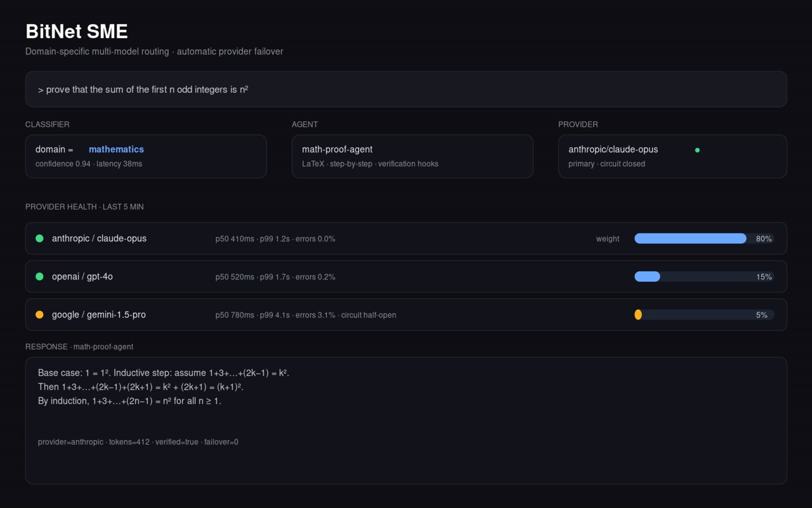Viewport: 812px width, 508px height.
Task: Click the prompt input about sum of odd integers
Action: point(406,89)
